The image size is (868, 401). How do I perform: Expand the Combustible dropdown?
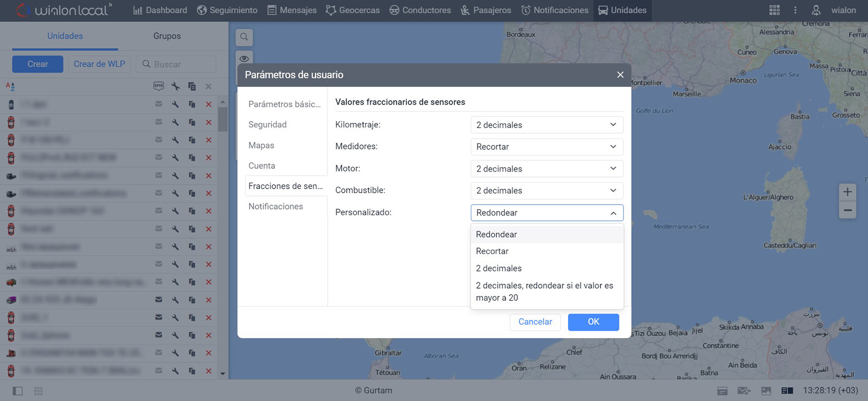[x=546, y=191]
